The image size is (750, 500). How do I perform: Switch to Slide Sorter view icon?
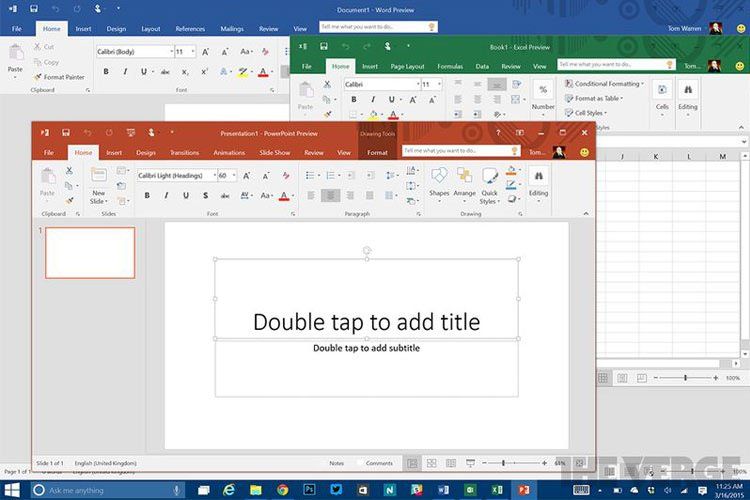(431, 463)
